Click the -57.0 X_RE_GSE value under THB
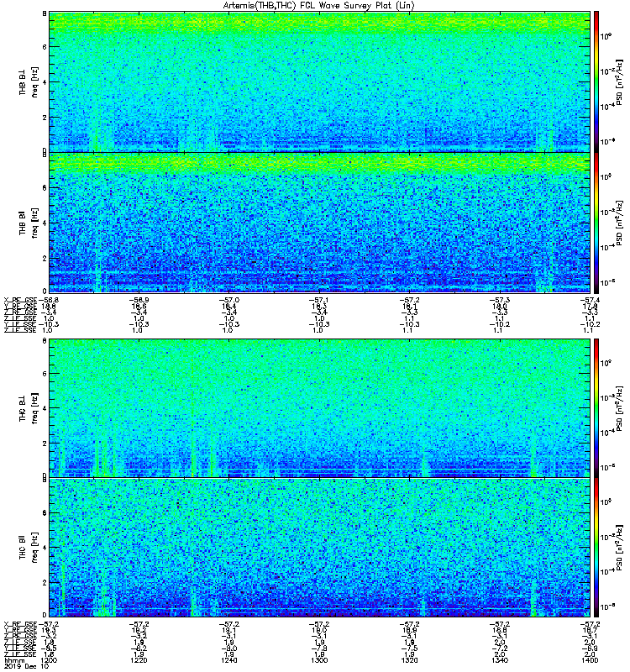 229,300
